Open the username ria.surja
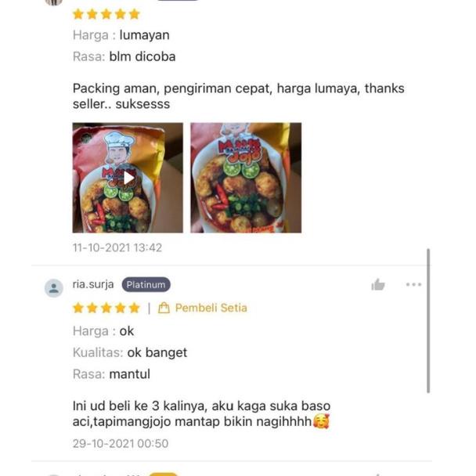The image size is (476, 476). click(x=93, y=284)
